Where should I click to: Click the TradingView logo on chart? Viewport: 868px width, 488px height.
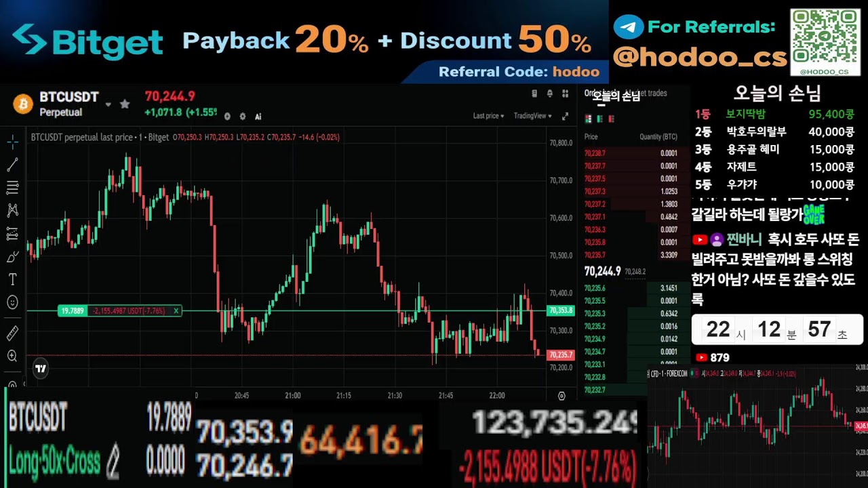[x=41, y=369]
